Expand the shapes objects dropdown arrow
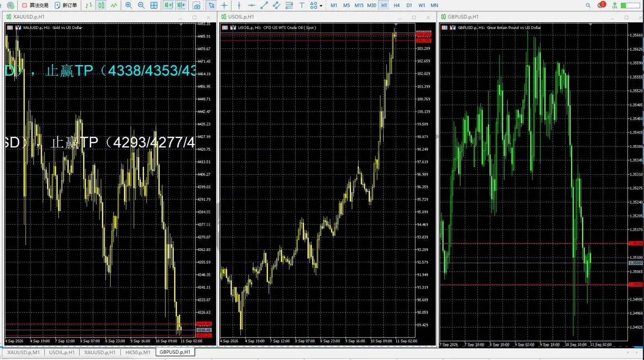Image resolution: width=644 pixels, height=360 pixels. pyautogui.click(x=321, y=6)
